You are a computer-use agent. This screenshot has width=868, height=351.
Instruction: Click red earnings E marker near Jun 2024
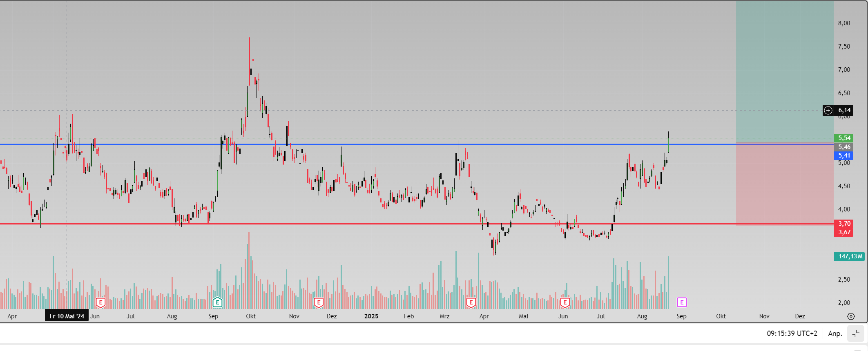coord(100,302)
